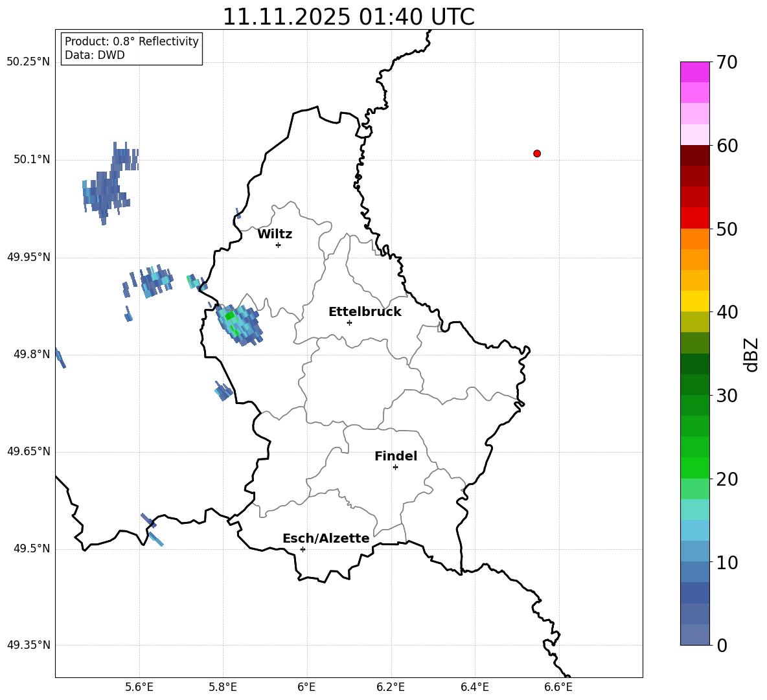Select the Wiltz city label

point(275,234)
